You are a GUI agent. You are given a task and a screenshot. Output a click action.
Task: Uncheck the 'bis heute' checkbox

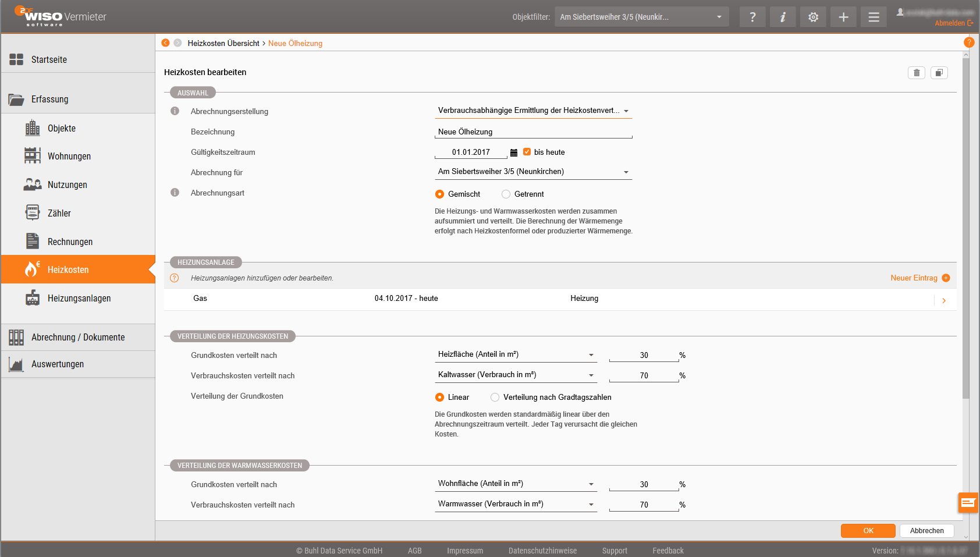pyautogui.click(x=527, y=152)
